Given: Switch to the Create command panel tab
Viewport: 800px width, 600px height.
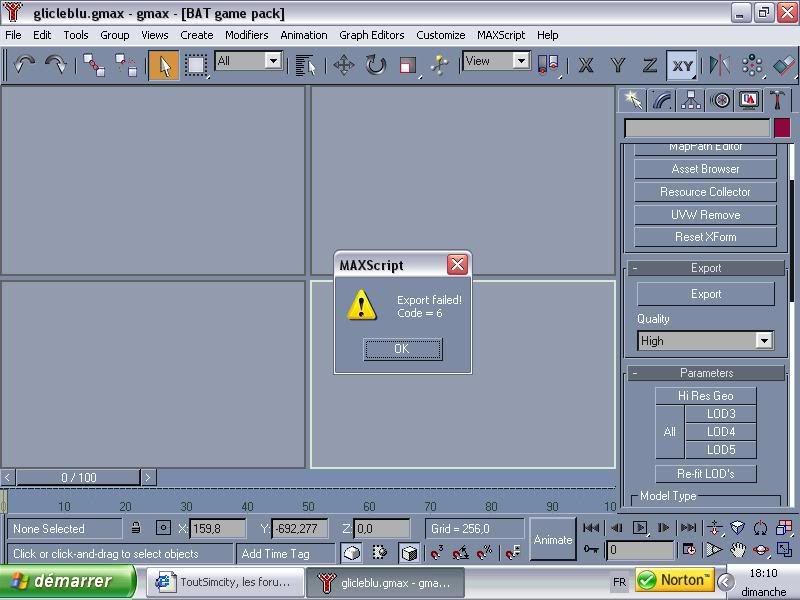Looking at the screenshot, I should coord(633,100).
